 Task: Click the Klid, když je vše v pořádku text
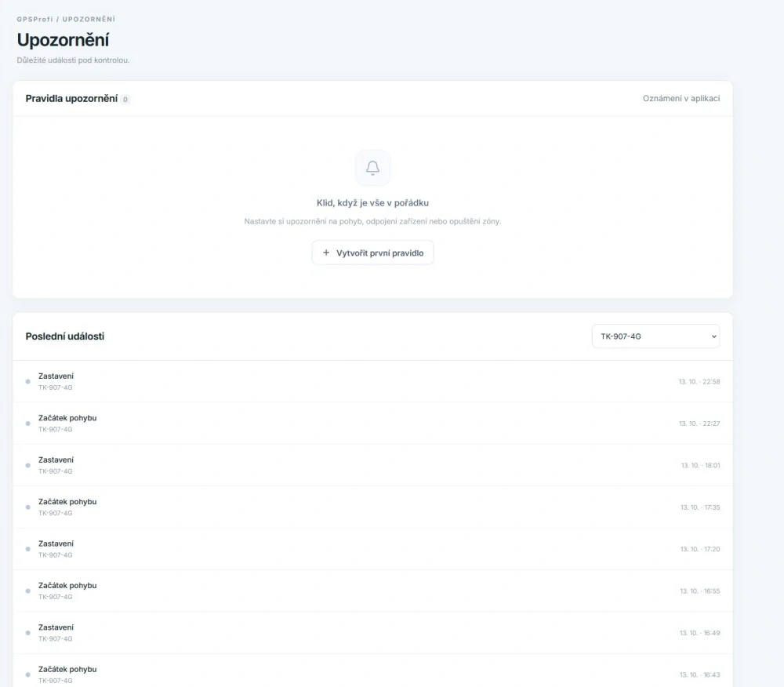pyautogui.click(x=372, y=203)
